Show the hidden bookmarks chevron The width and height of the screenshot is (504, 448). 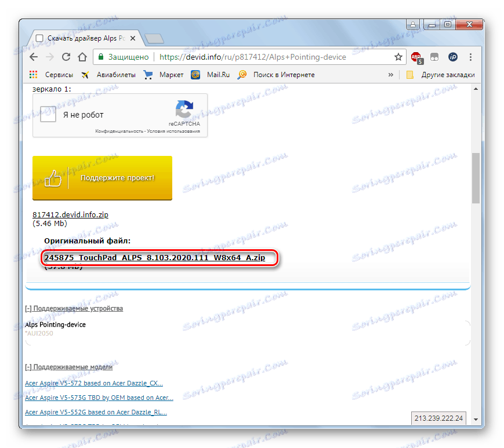coord(390,75)
